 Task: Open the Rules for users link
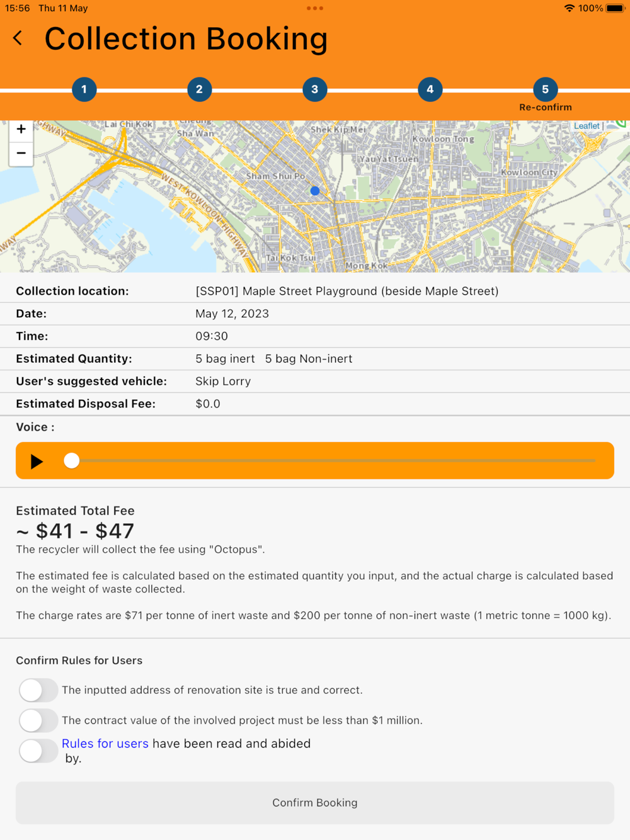[x=105, y=744]
